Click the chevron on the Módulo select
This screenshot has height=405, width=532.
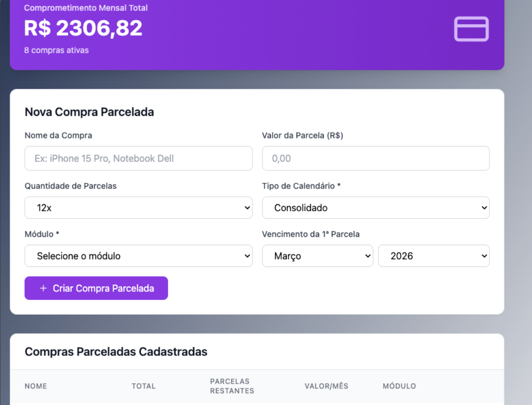click(246, 256)
